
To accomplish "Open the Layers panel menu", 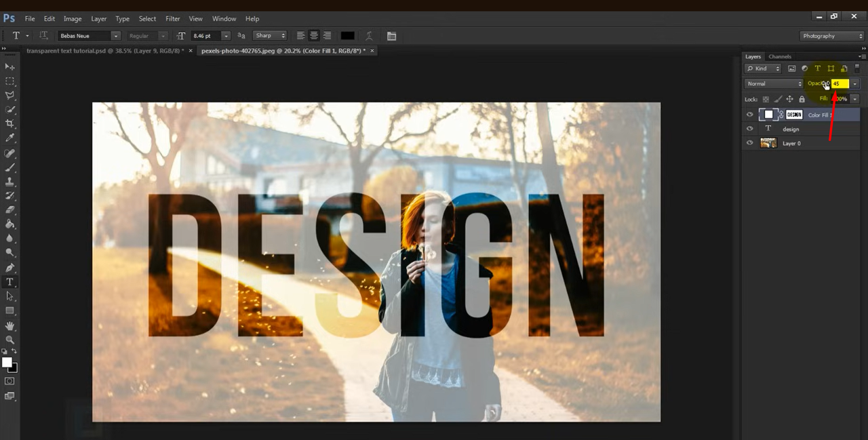I will pos(862,56).
